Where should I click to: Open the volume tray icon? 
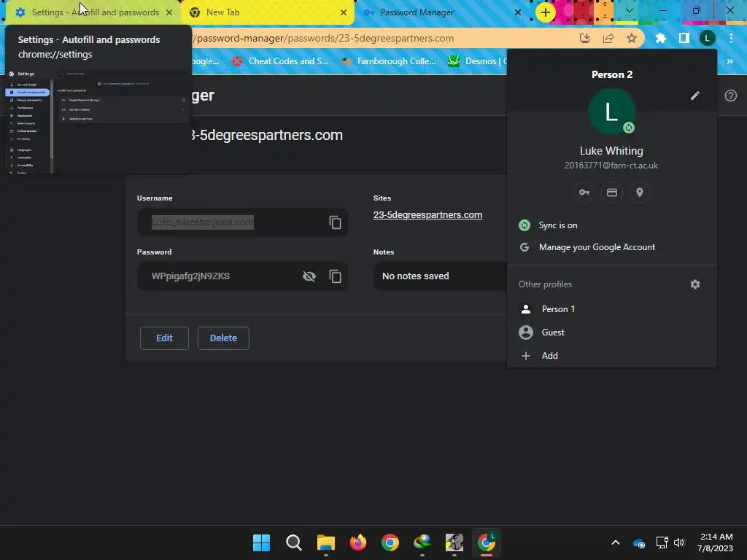(x=679, y=542)
